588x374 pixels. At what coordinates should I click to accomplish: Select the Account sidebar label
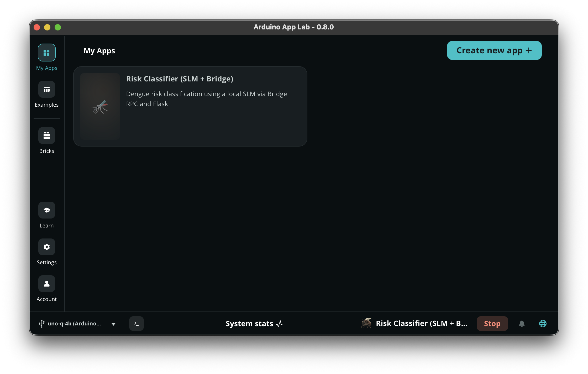point(47,299)
